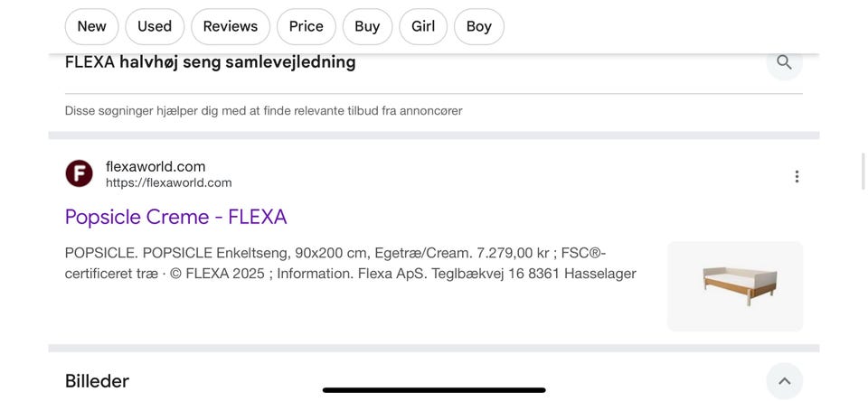Click the https://flexaworld.com URL text

pyautogui.click(x=169, y=182)
